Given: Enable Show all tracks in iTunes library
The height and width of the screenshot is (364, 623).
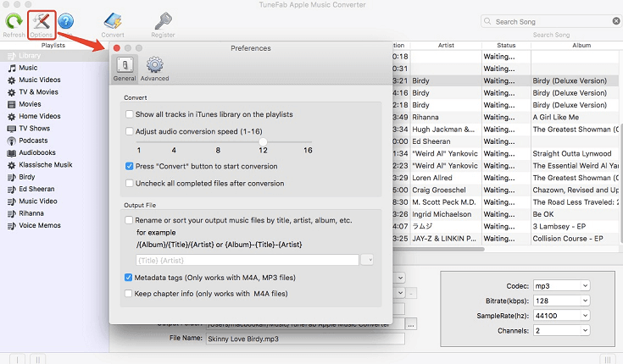Looking at the screenshot, I should [130, 114].
